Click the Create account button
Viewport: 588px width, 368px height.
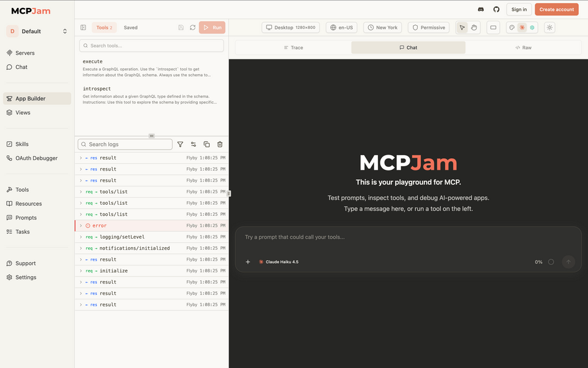tap(556, 9)
